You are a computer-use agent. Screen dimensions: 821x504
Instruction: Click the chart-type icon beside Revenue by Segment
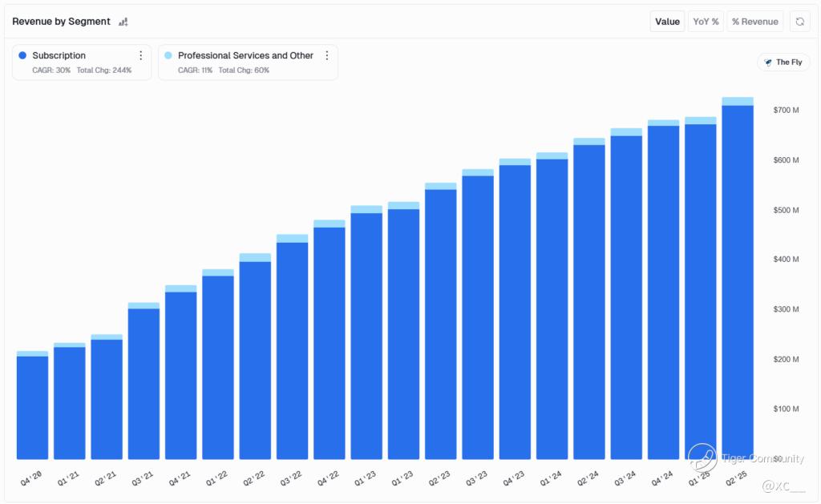(x=123, y=22)
